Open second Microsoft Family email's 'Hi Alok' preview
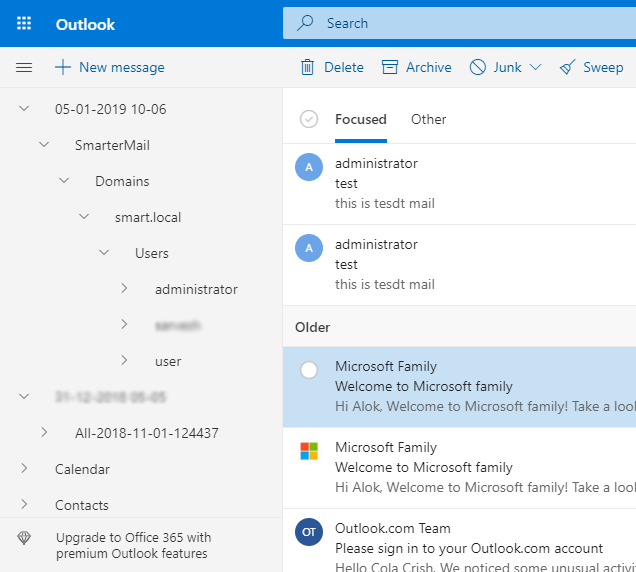This screenshot has width=636, height=572. (x=486, y=487)
